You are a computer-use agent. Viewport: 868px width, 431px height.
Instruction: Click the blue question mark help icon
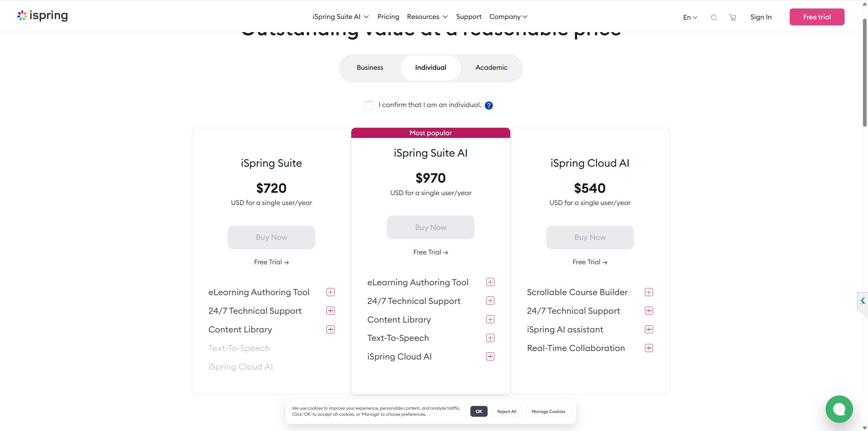coord(489,105)
